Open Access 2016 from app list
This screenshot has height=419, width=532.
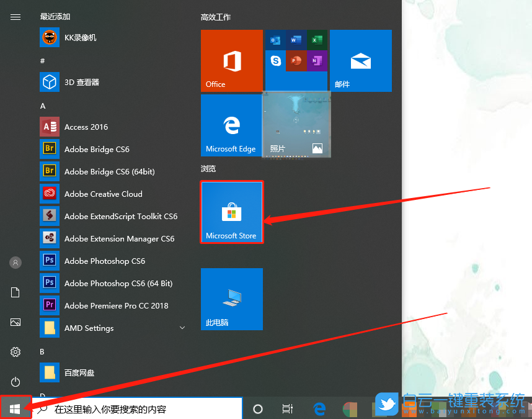pyautogui.click(x=86, y=127)
